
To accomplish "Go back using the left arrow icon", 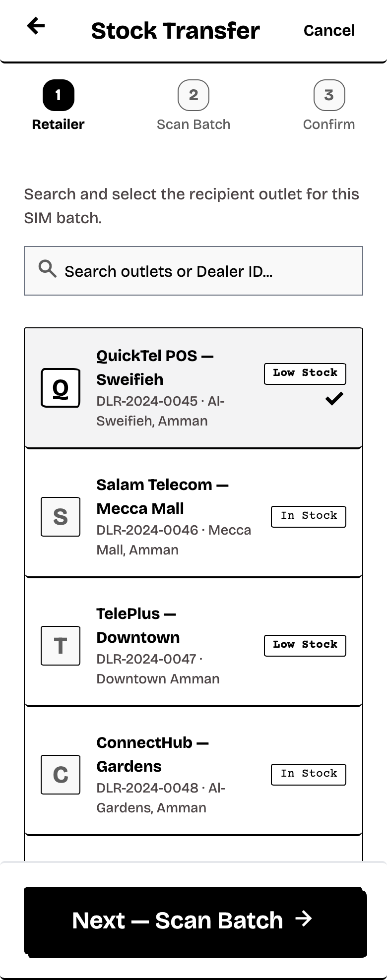I will pos(36,26).
